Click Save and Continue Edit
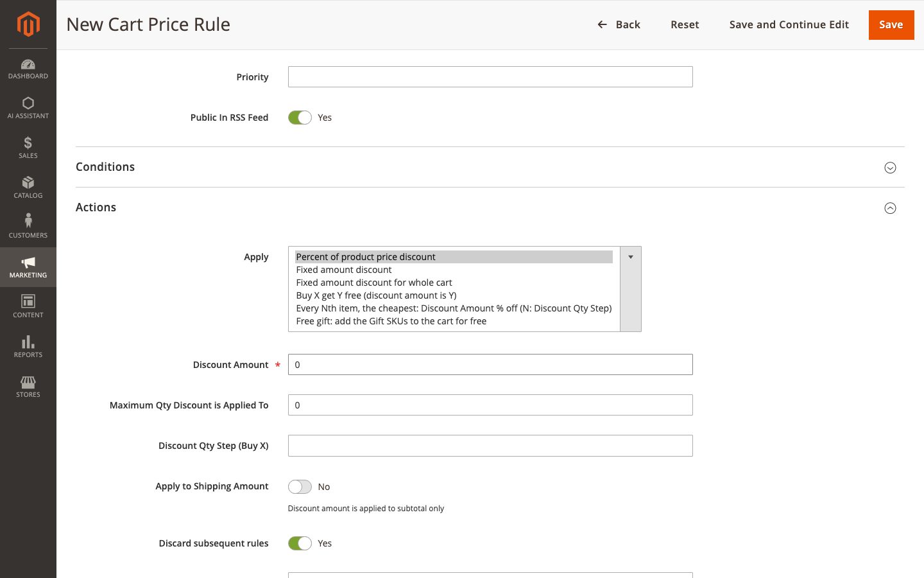The width and height of the screenshot is (924, 578). 789,24
